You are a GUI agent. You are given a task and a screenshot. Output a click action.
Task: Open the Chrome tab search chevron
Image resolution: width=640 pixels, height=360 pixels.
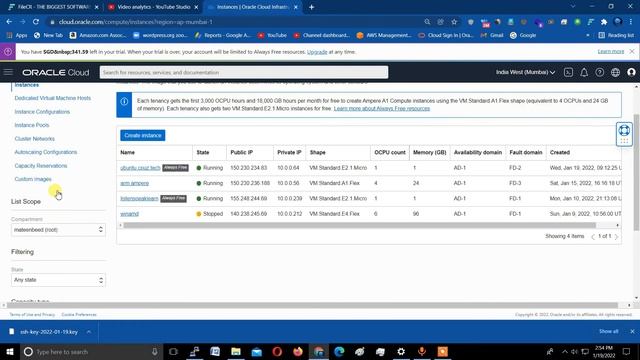573,7
